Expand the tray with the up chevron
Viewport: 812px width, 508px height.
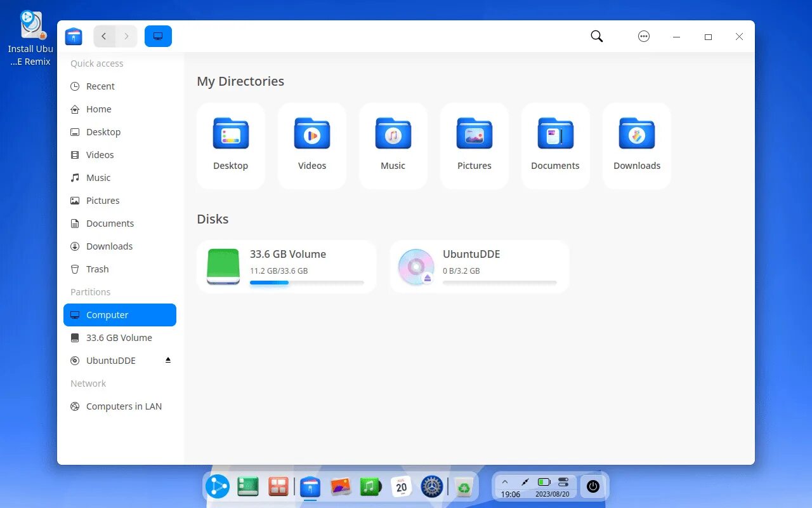[x=505, y=482]
